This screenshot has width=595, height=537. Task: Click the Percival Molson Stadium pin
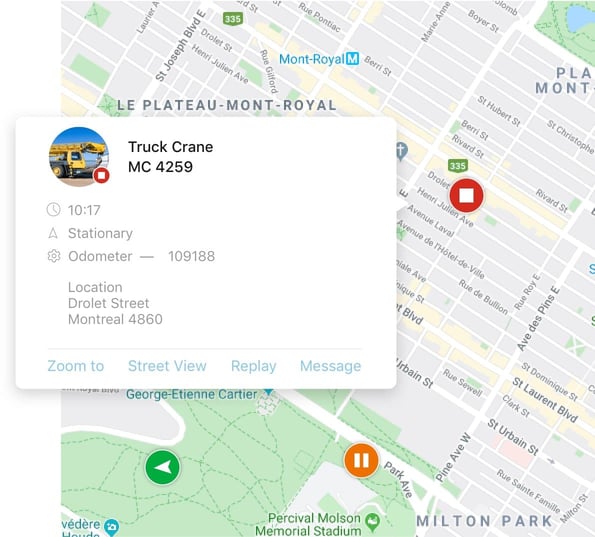pos(373,522)
